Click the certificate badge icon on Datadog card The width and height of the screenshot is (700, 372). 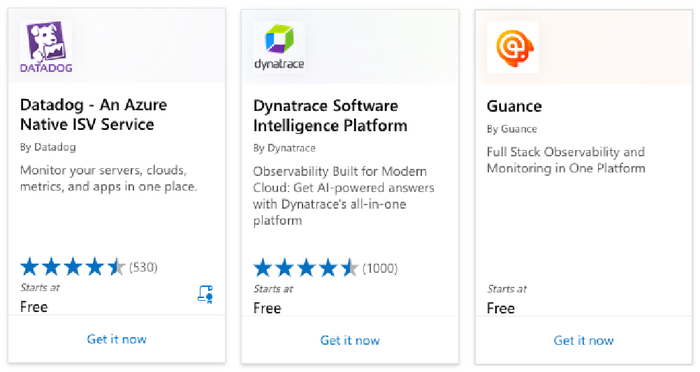(x=205, y=295)
